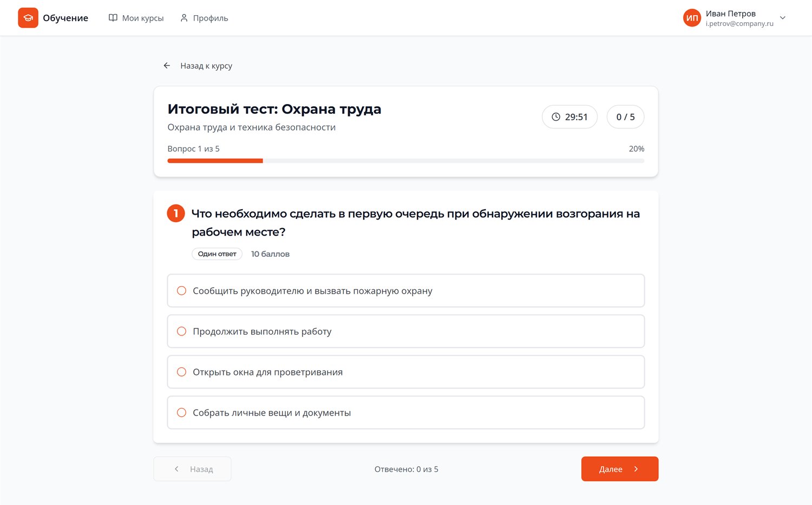Click the Охрана труда и техника безопасности subtitle
The image size is (812, 505).
point(252,127)
